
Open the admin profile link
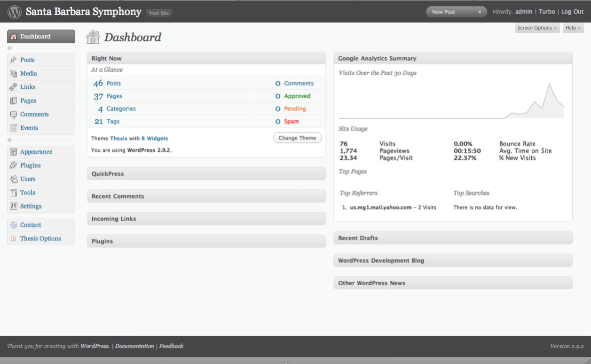[x=524, y=12]
